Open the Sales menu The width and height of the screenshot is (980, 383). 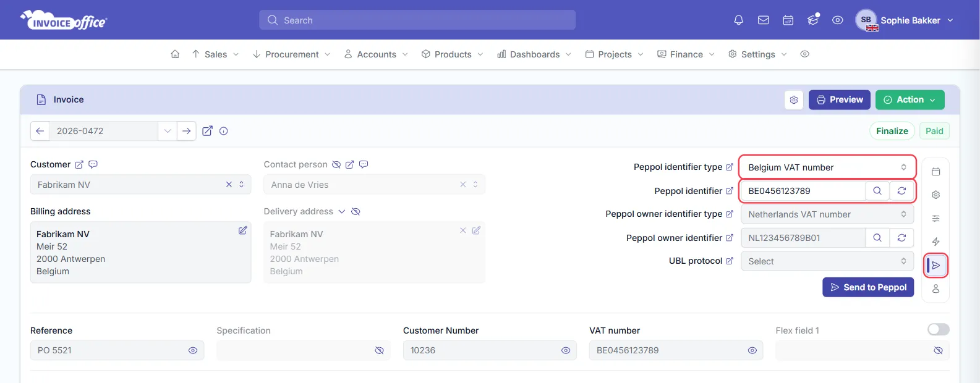(x=215, y=54)
